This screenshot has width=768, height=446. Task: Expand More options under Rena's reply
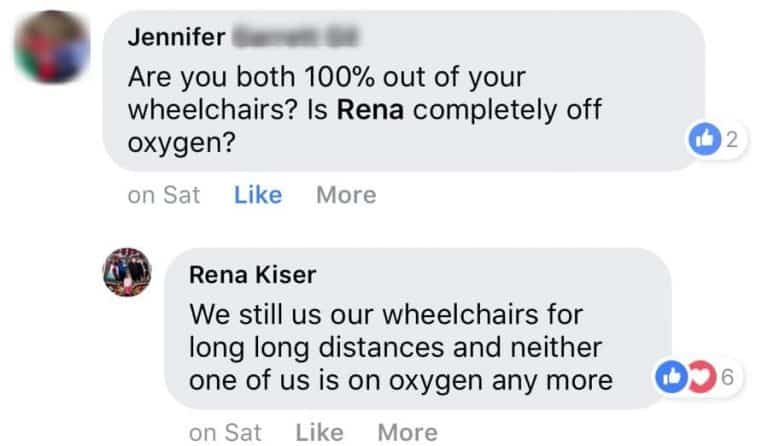point(407,432)
